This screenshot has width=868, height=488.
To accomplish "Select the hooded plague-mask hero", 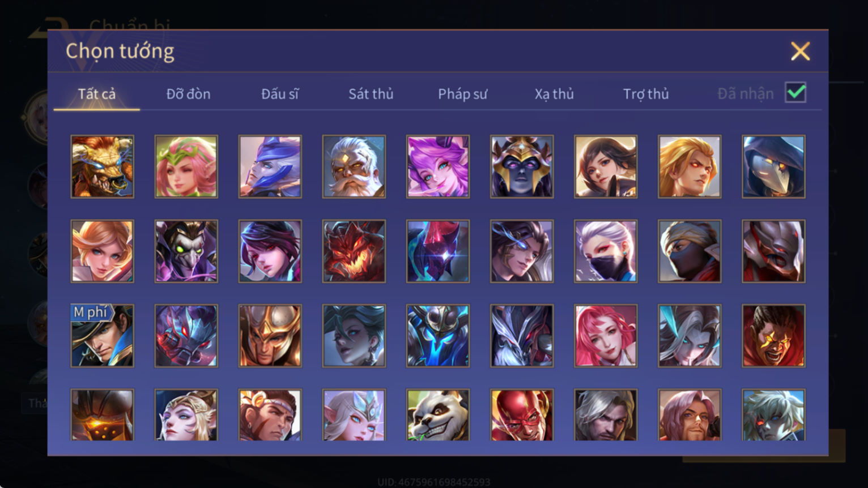I will coord(773,166).
